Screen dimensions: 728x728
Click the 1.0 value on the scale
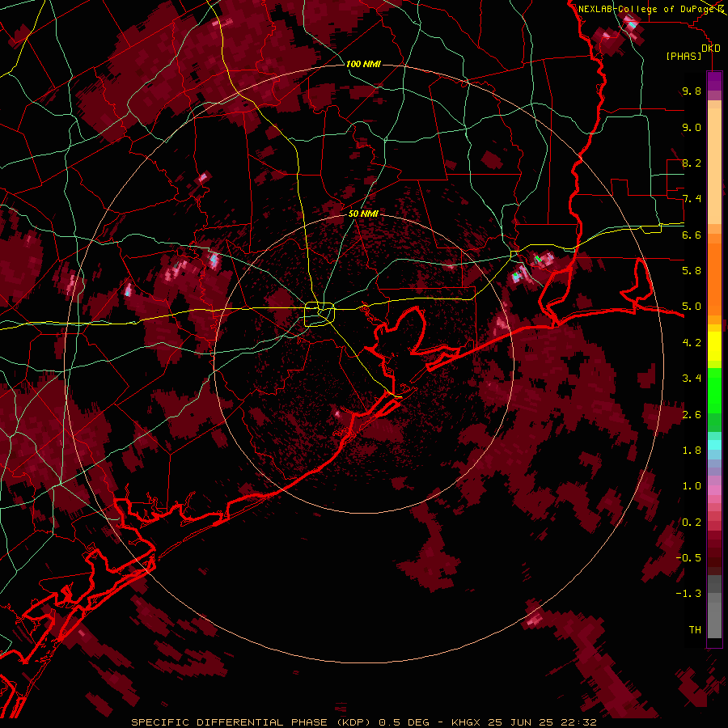point(692,486)
